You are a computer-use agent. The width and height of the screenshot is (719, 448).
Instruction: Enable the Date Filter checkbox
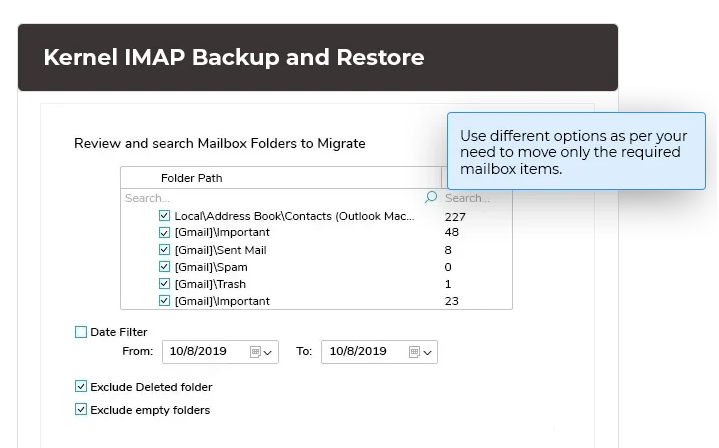(81, 332)
